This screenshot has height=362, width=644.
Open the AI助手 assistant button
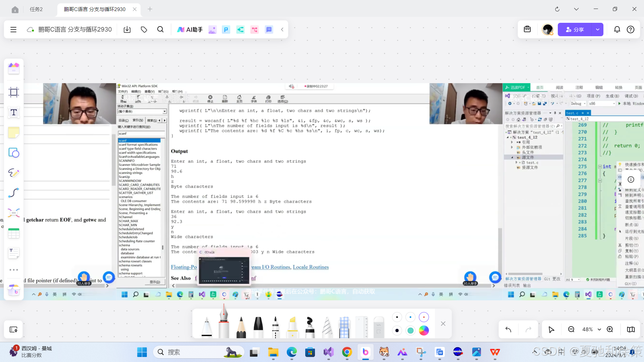click(x=190, y=29)
